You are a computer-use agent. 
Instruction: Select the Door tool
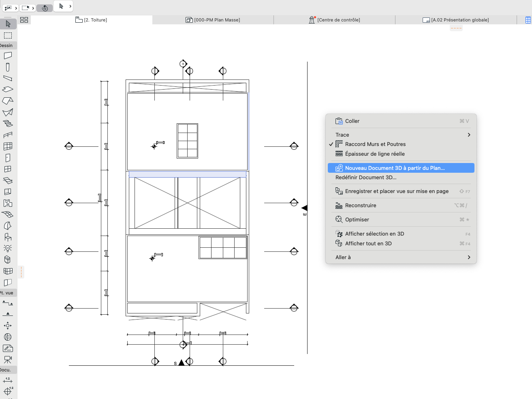click(8, 158)
